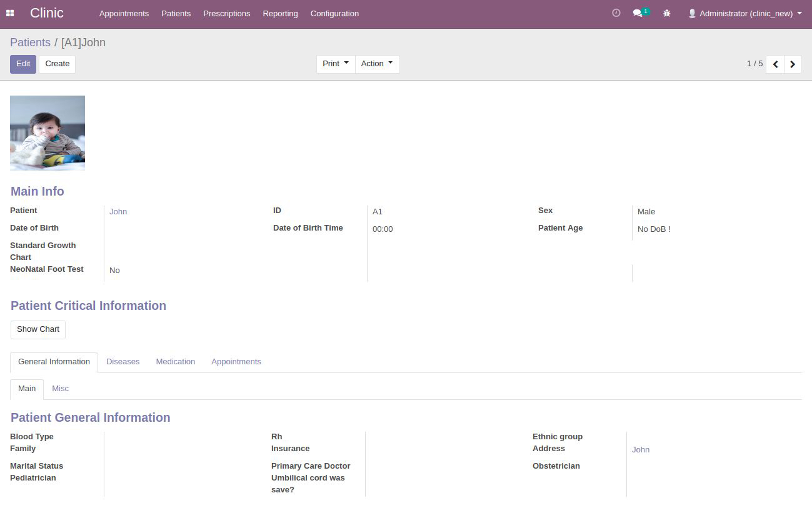Open the John patient name link

118,212
